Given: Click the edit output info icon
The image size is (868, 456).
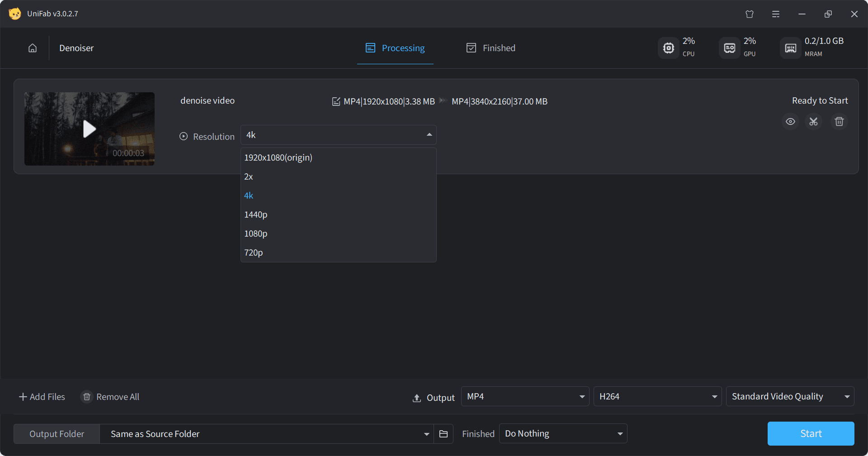Looking at the screenshot, I should click(x=336, y=102).
